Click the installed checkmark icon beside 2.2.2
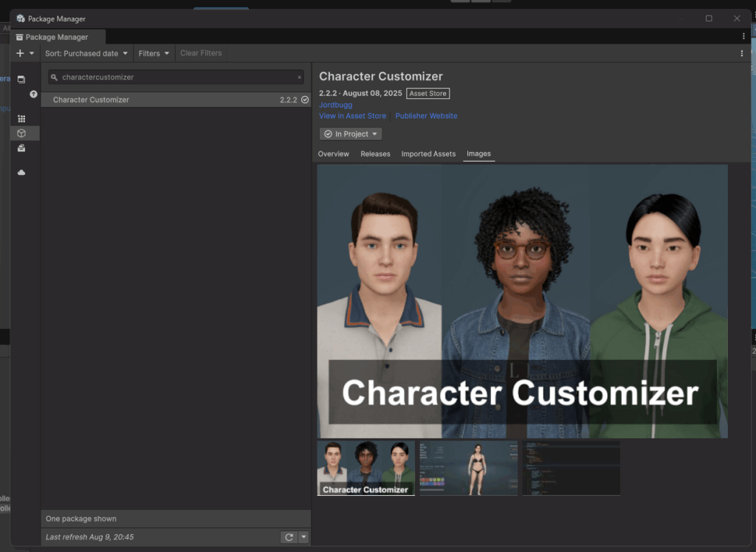This screenshot has height=552, width=756. 305,100
